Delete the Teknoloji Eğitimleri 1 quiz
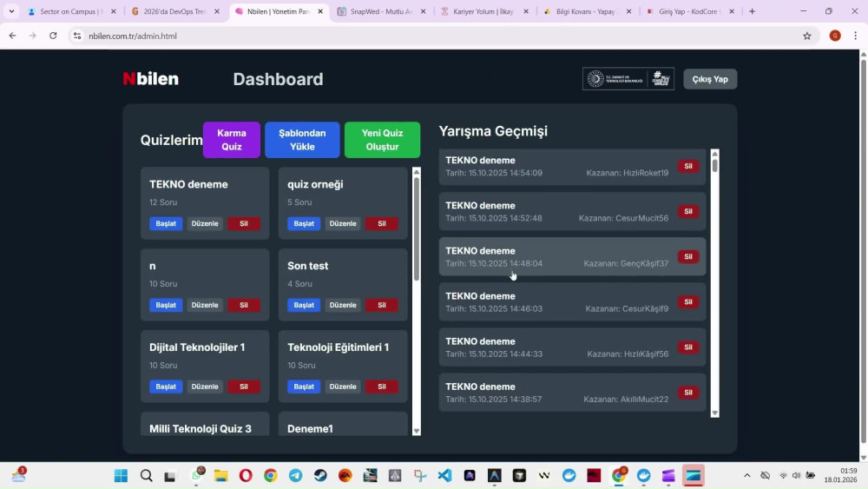868x489 pixels. [x=381, y=386]
